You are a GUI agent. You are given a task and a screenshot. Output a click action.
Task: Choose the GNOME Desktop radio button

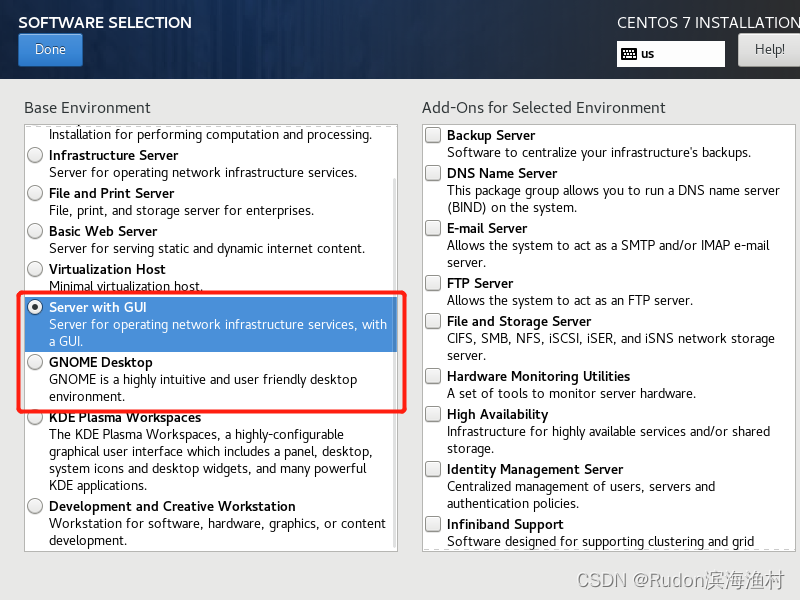(35, 362)
